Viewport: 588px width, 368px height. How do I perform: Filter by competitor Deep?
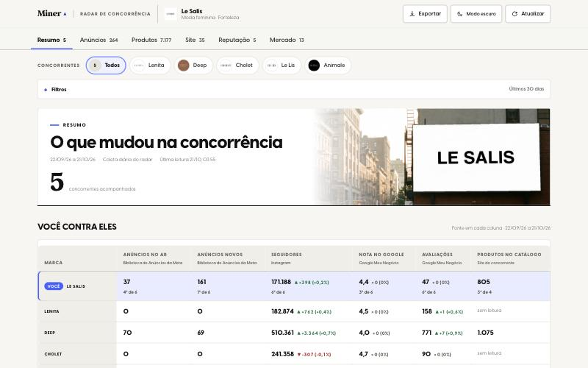(x=193, y=66)
